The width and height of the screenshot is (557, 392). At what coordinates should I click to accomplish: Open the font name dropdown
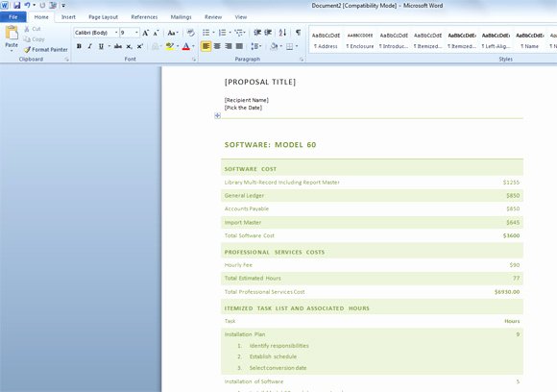(x=116, y=33)
